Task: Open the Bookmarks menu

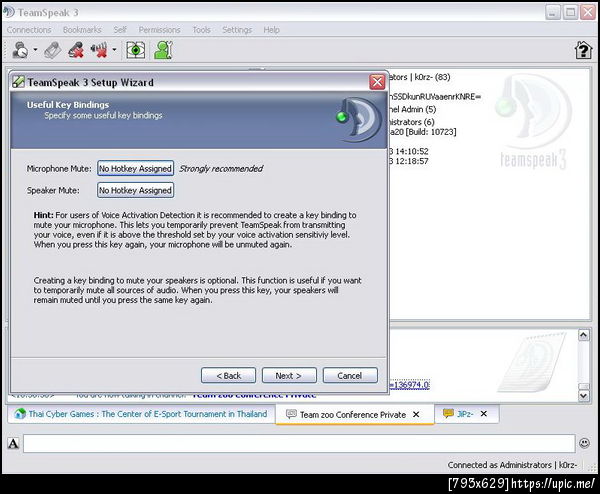Action: click(82, 30)
